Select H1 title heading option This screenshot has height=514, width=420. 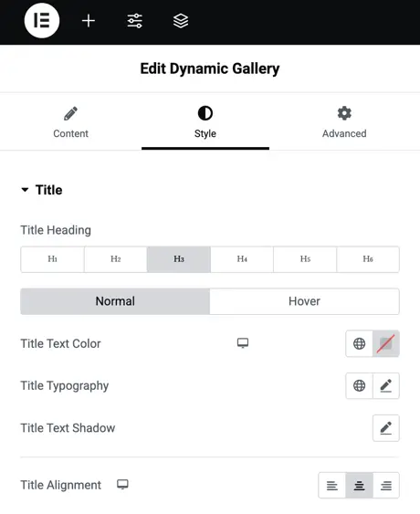point(52,259)
